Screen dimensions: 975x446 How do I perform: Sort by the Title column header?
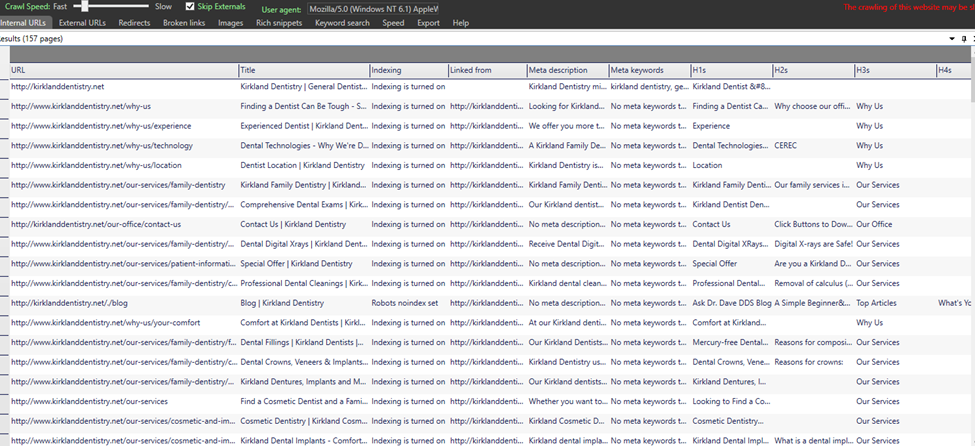(x=304, y=70)
